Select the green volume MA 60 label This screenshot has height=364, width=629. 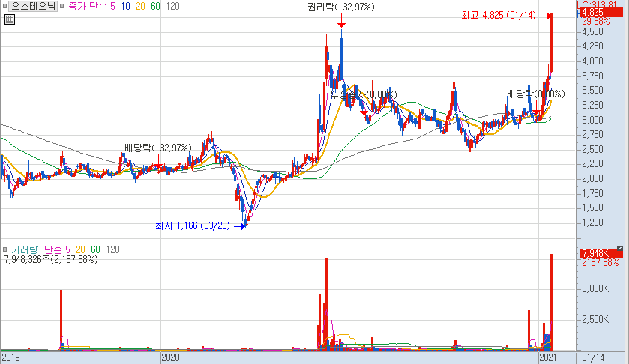(x=95, y=249)
